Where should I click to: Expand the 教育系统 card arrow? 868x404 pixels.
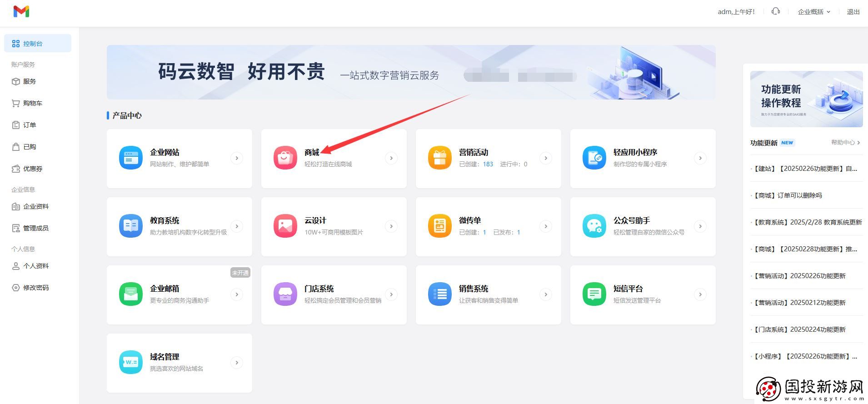click(236, 226)
